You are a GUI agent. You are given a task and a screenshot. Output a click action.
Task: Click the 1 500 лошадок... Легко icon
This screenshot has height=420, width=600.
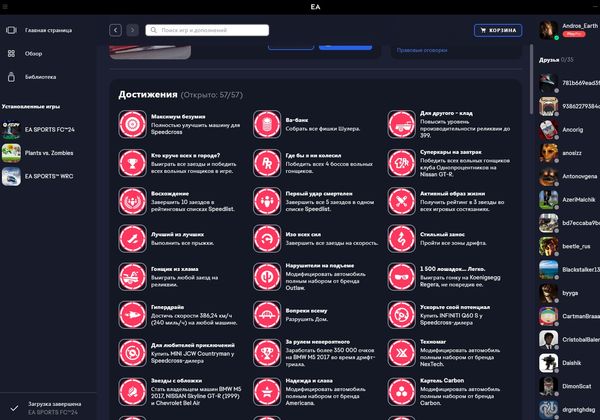tap(401, 277)
